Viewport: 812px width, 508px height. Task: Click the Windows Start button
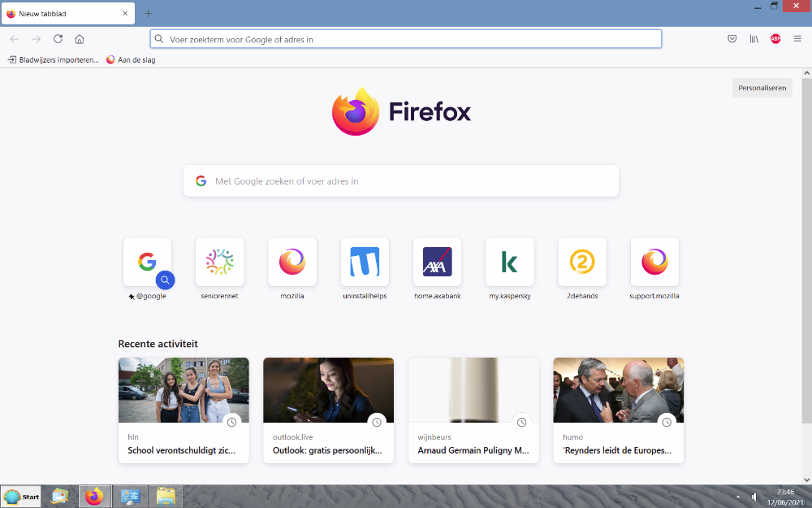[22, 497]
